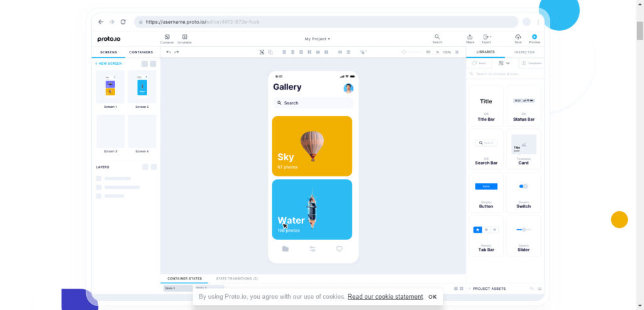Click the redo arrow
644x310 pixels.
177,52
